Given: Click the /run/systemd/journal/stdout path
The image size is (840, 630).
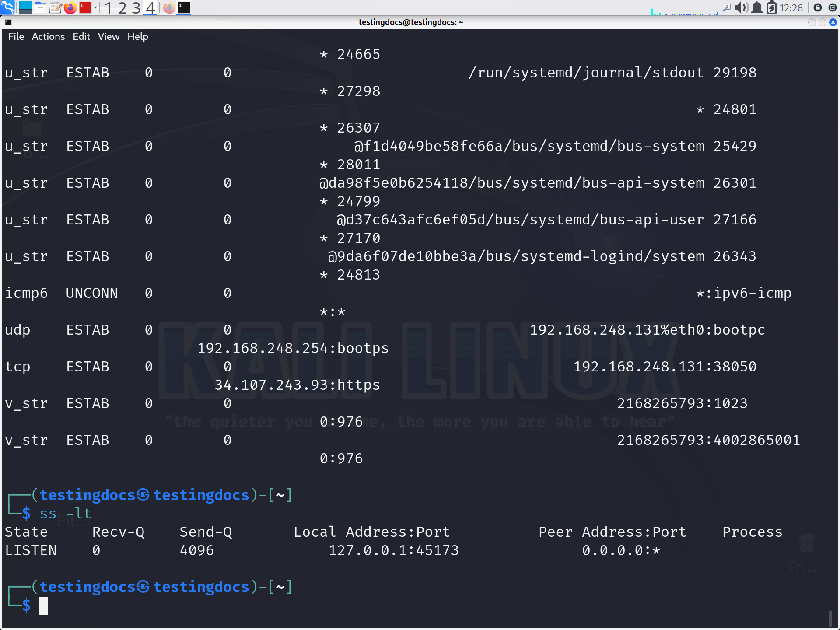Looking at the screenshot, I should click(x=586, y=72).
